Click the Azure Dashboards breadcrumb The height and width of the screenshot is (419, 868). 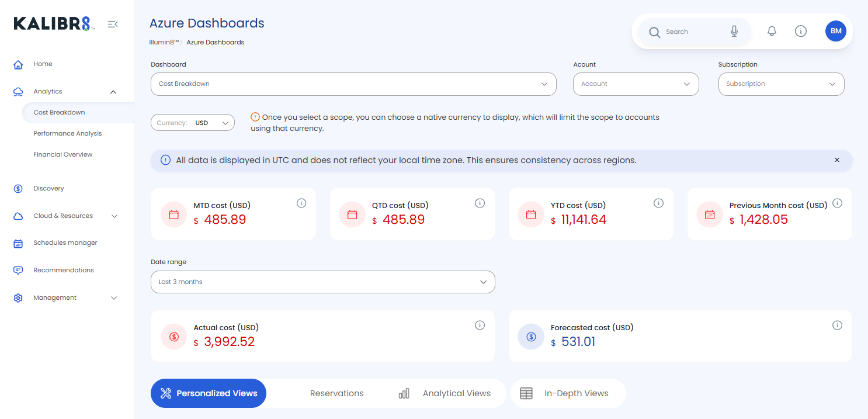[x=216, y=43]
